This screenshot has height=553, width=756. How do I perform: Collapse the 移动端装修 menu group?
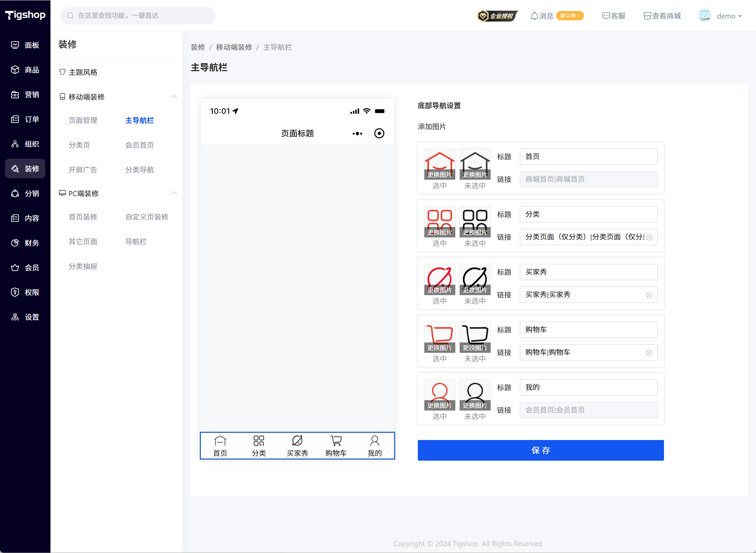(x=174, y=97)
